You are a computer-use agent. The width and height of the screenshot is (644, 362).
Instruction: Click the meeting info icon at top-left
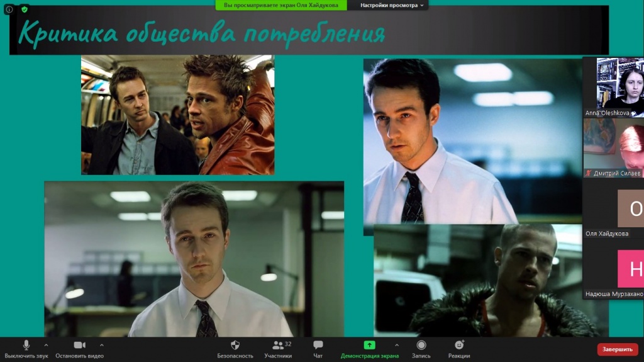coord(9,9)
